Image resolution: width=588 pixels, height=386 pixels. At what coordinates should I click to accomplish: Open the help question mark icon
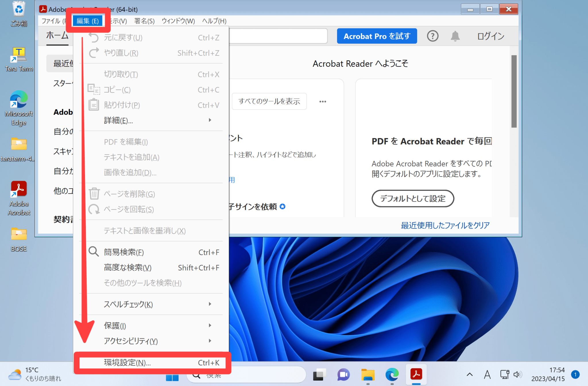[433, 36]
